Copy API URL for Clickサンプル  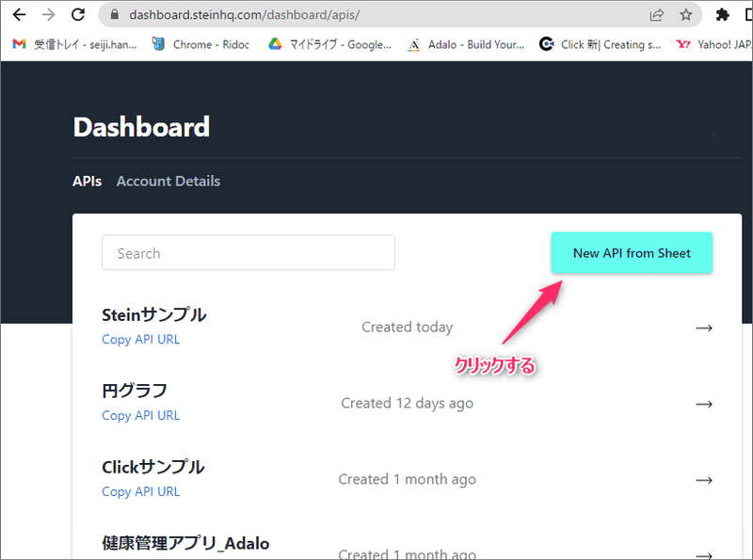click(140, 492)
